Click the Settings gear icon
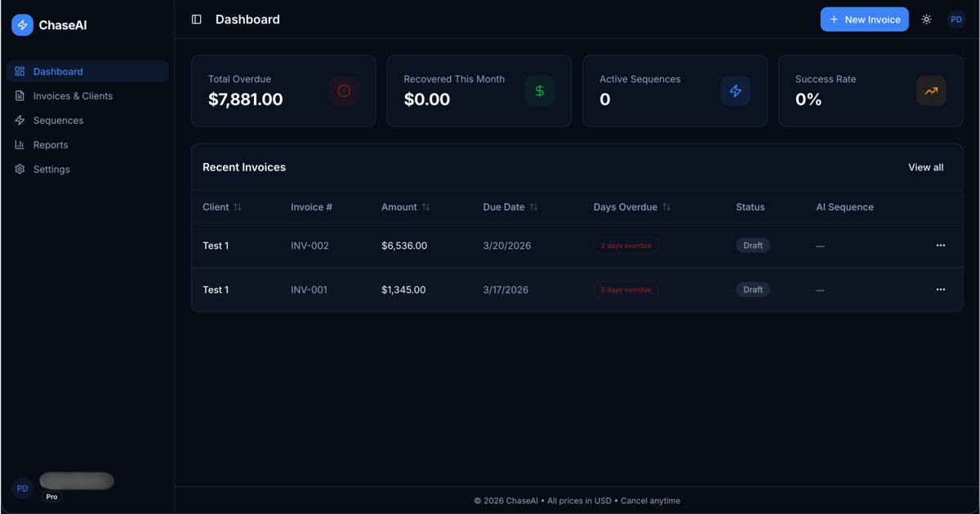The image size is (980, 514). pyautogui.click(x=20, y=170)
